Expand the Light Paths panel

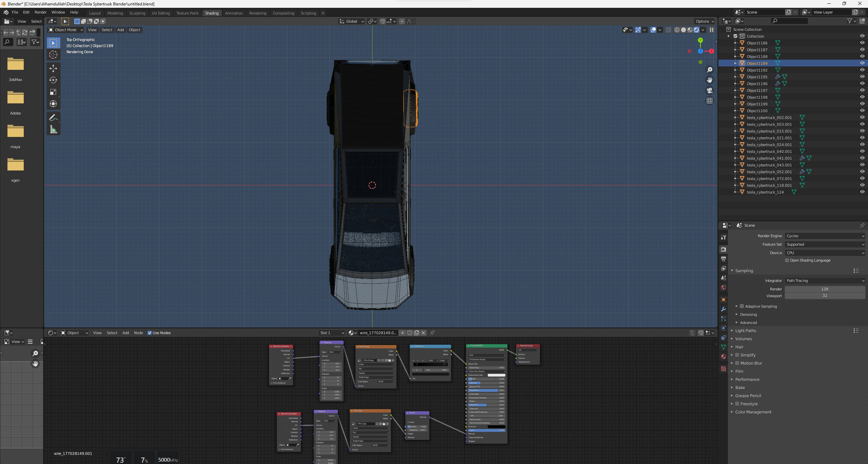pos(745,331)
